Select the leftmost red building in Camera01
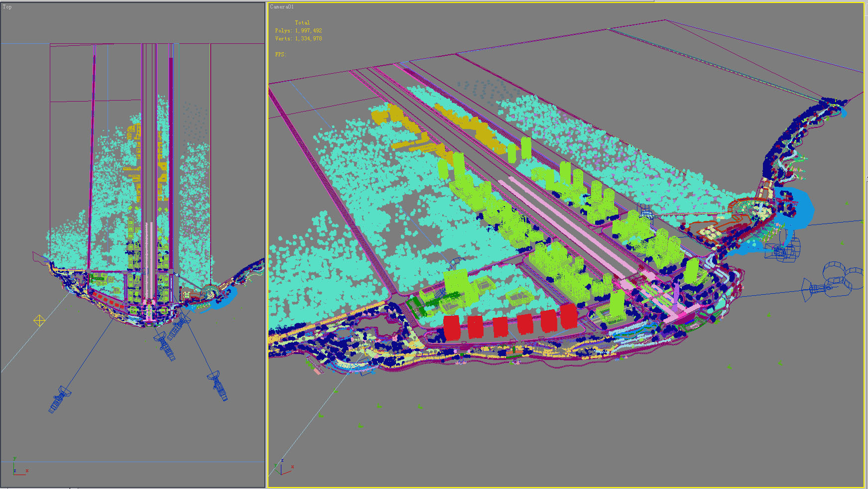This screenshot has width=868, height=489. coord(451,328)
